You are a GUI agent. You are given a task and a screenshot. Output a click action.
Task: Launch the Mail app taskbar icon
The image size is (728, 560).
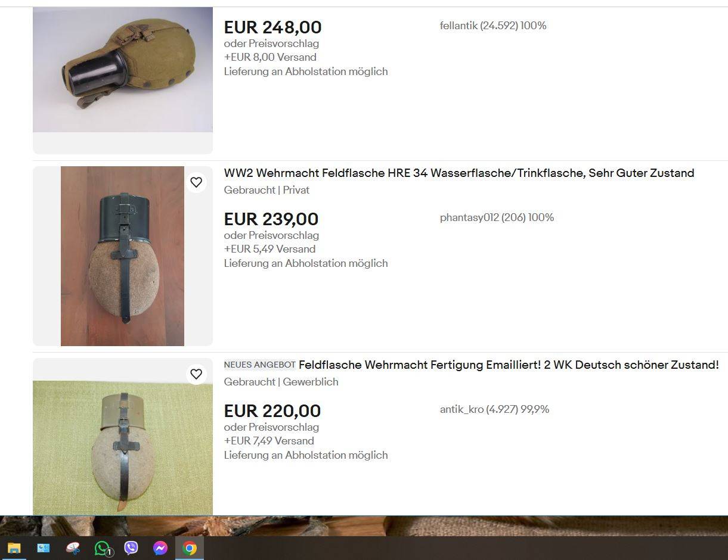pyautogui.click(x=44, y=548)
